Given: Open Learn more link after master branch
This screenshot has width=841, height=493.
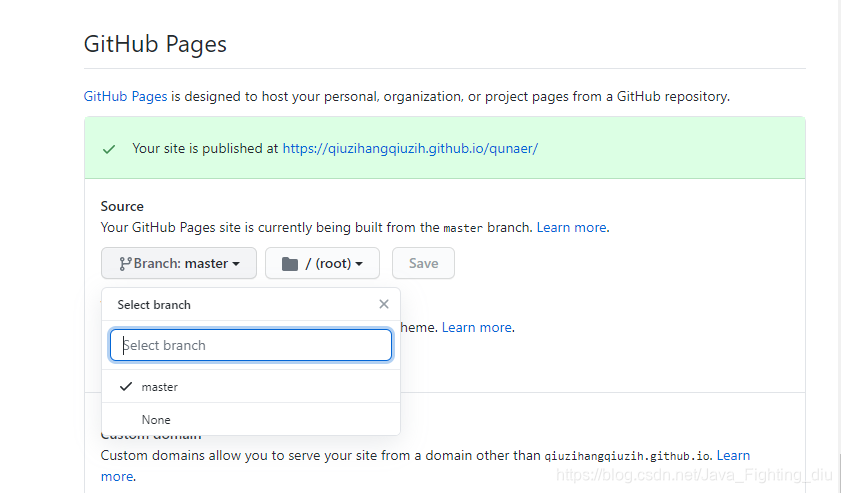Looking at the screenshot, I should [571, 227].
